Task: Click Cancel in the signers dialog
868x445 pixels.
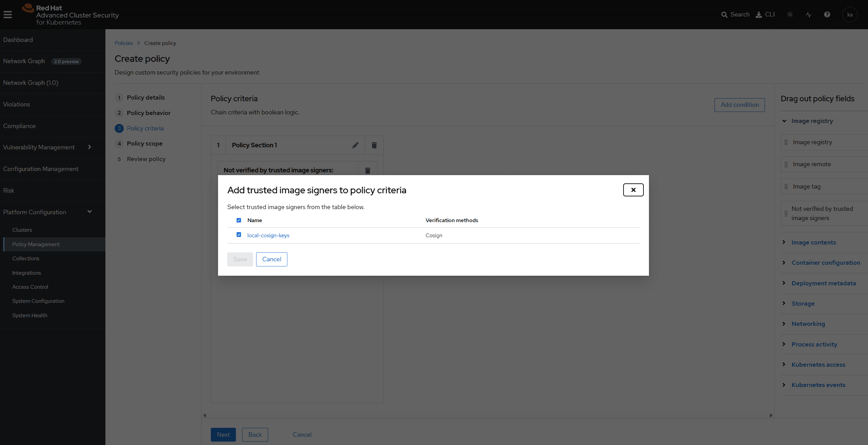Action: point(272,259)
